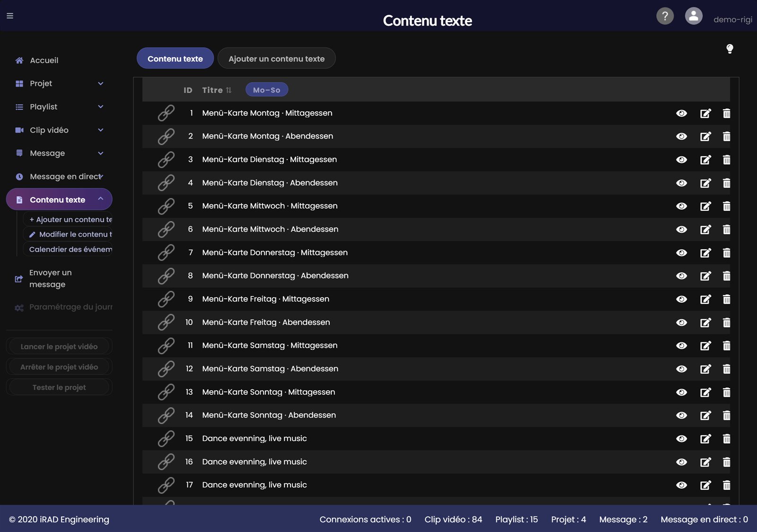The width and height of the screenshot is (757, 532).
Task: Open the hamburger menu icon
Action: tap(10, 16)
